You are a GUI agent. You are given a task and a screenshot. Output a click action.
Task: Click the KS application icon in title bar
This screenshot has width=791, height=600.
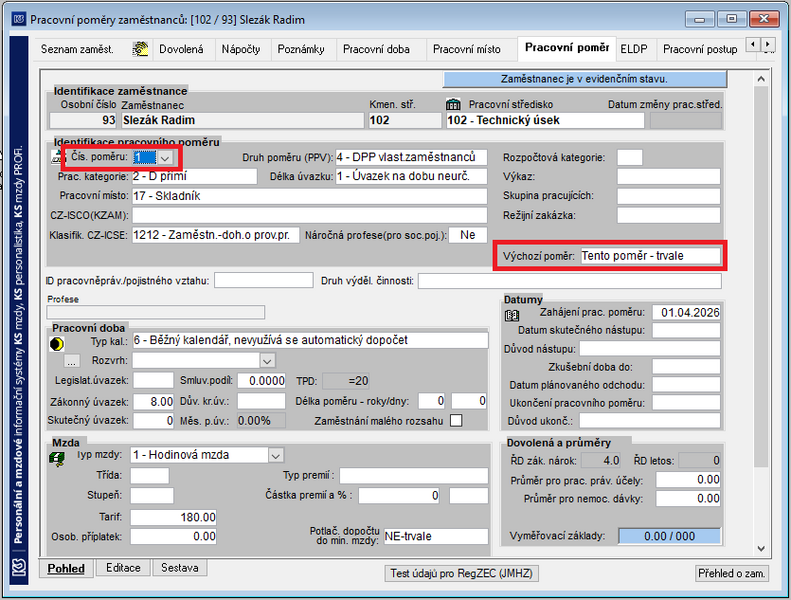[x=19, y=20]
